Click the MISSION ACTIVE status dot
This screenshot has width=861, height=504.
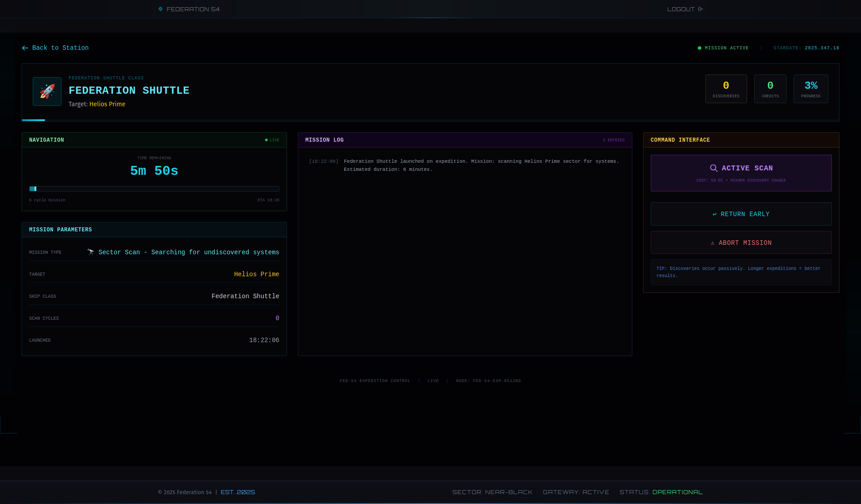(699, 48)
